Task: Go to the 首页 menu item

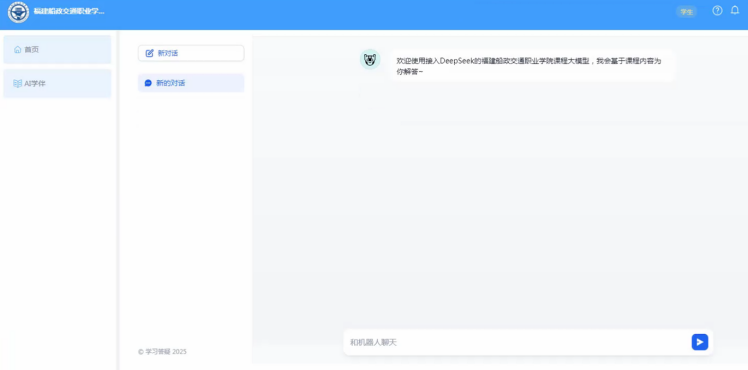Action: 57,49
